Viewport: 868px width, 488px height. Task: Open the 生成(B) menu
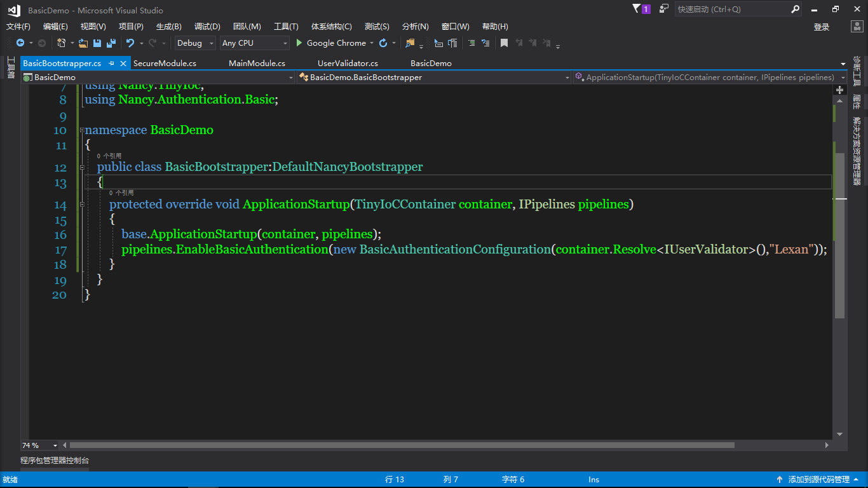coord(169,27)
